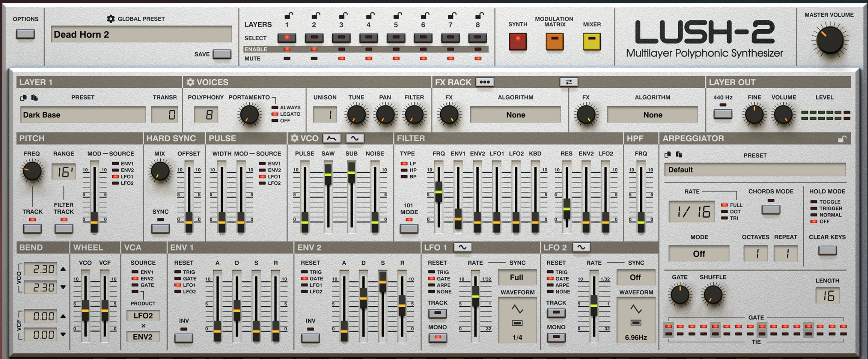Set portamento mode to Always
Viewport: 868px width, 359px height.
[x=275, y=108]
